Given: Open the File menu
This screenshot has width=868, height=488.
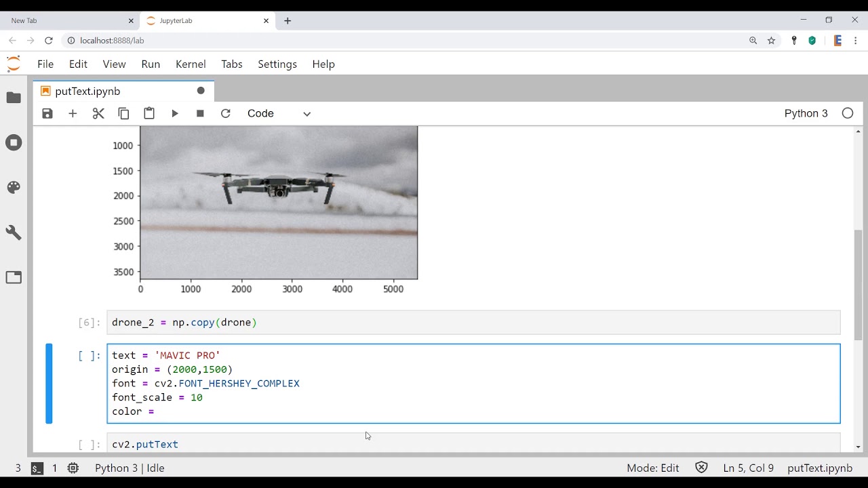Looking at the screenshot, I should 45,64.
